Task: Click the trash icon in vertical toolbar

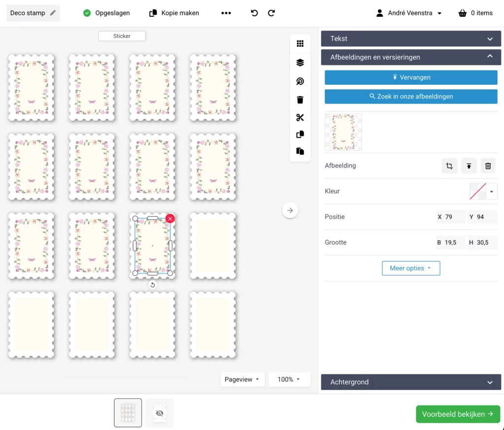Action: click(300, 100)
